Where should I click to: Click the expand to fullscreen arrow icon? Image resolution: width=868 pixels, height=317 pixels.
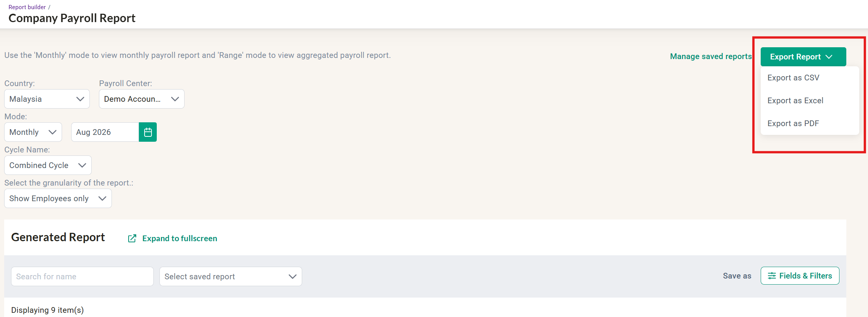(x=132, y=239)
